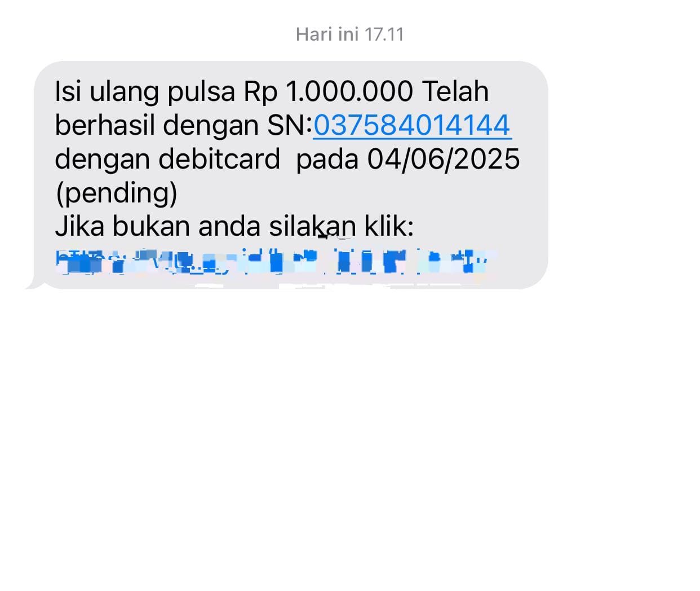
Task: Tap the "Isi ulang pulsa" text
Action: tap(145, 91)
